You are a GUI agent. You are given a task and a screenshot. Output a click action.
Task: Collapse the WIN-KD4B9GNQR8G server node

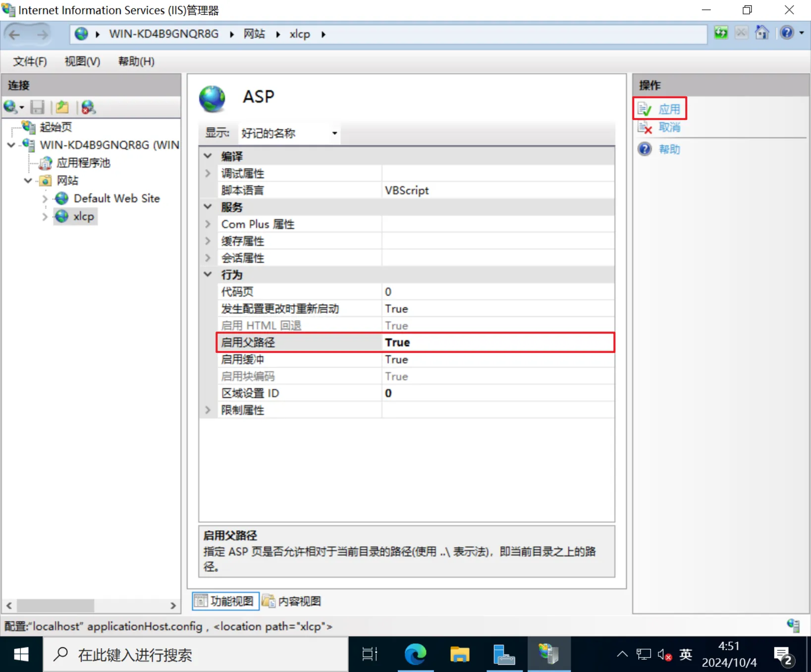(11, 145)
